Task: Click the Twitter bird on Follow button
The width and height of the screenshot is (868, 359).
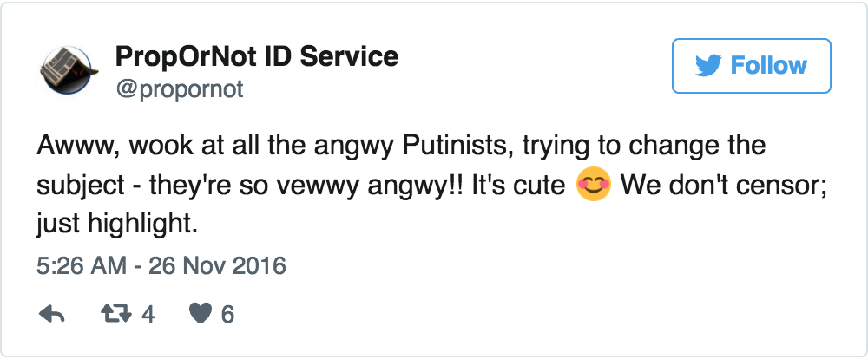Action: pyautogui.click(x=709, y=66)
